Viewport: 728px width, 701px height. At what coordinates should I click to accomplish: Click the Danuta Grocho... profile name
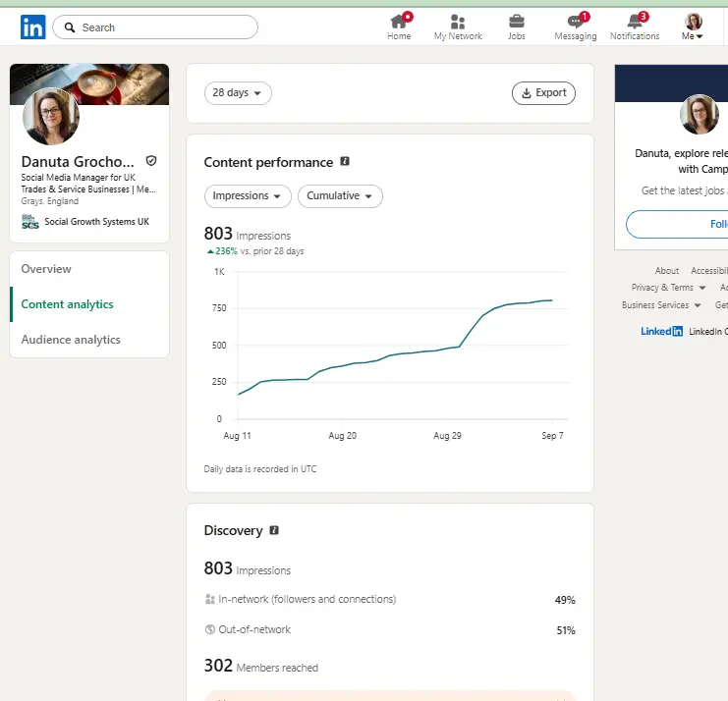point(78,161)
